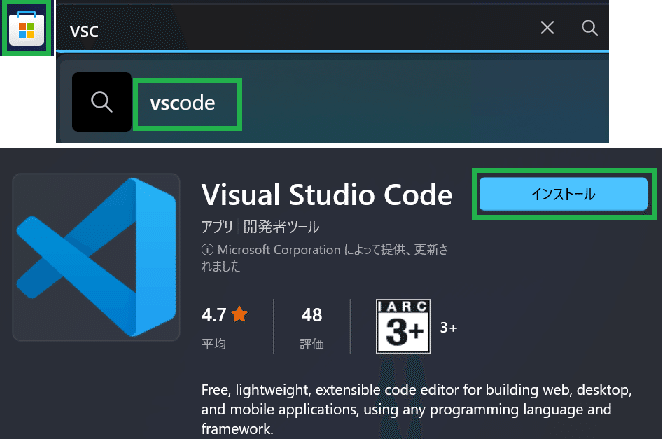The width and height of the screenshot is (662, 439).
Task: Open the Microsoft Store app icon
Action: 27,29
